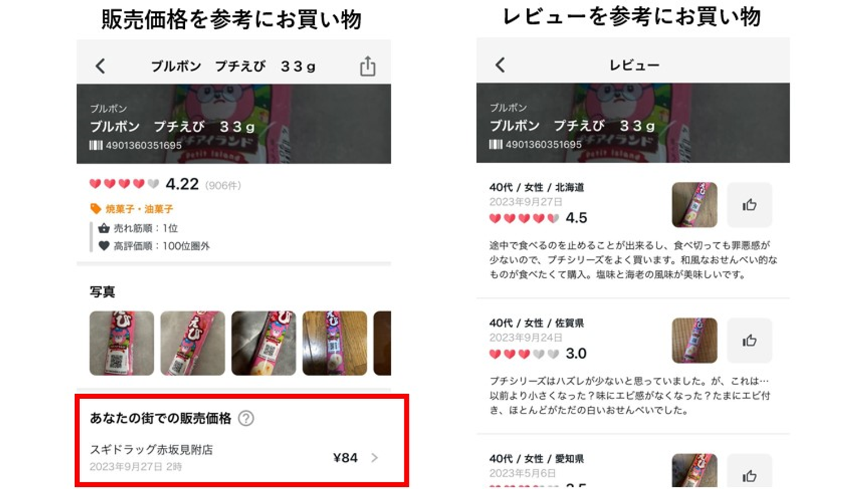Like the 佐賀県 reviewer's review
The width and height of the screenshot is (868, 489).
tap(749, 340)
